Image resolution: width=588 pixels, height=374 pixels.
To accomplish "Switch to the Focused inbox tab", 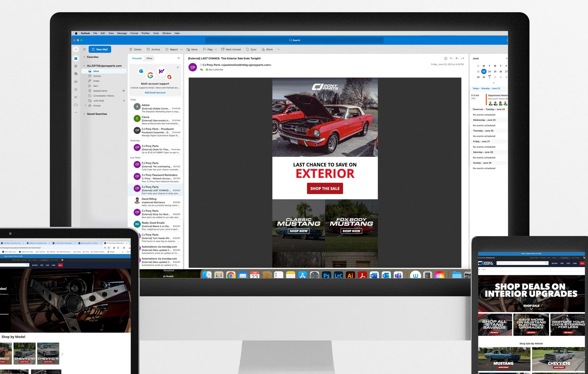I will [137, 58].
